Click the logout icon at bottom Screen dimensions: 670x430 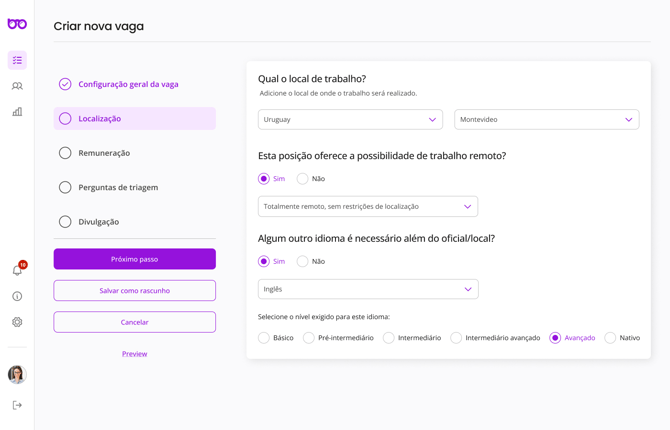(17, 405)
